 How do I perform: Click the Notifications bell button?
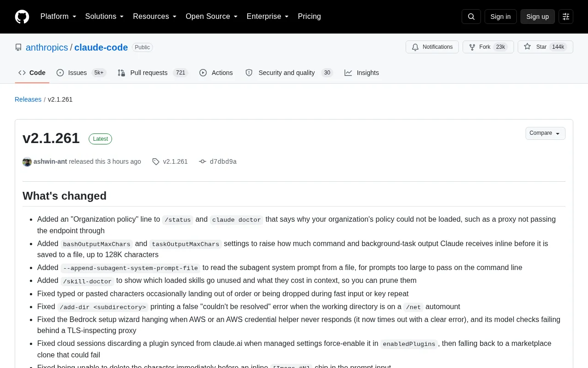coord(432,47)
